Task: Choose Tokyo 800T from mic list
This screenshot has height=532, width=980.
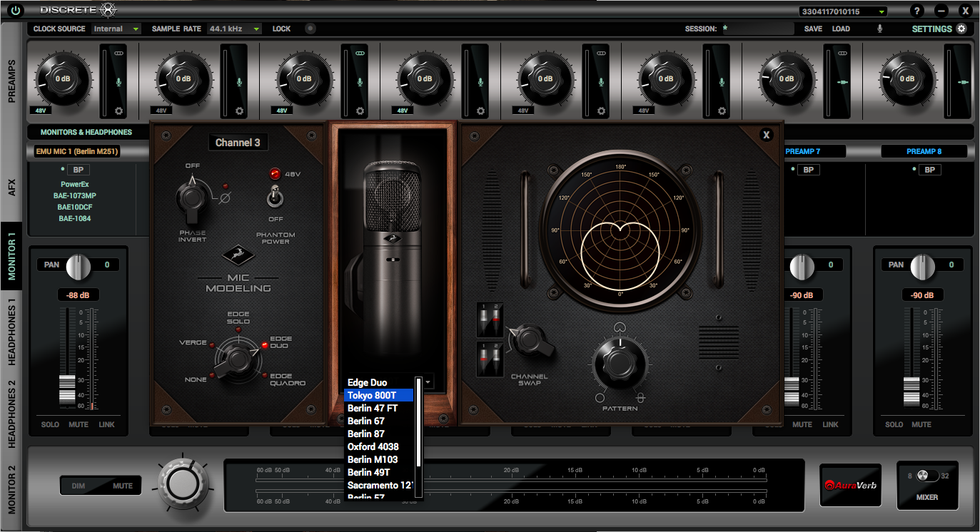Action: [379, 395]
